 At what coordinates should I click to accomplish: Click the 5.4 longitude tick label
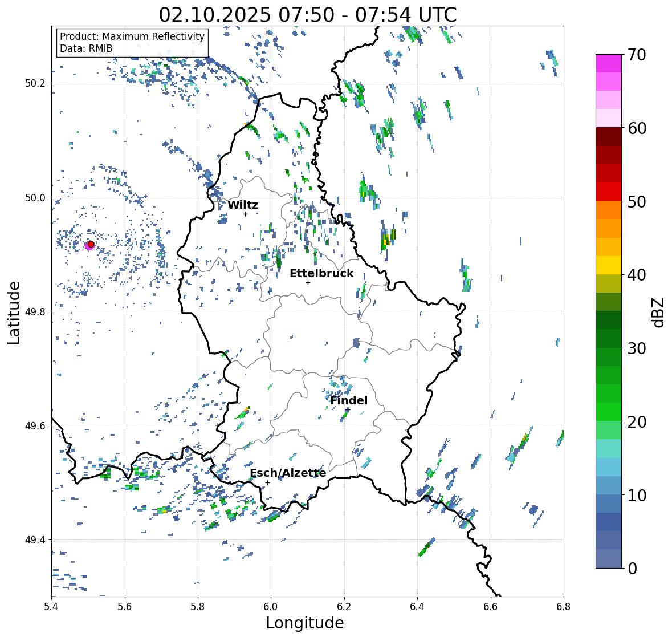click(x=51, y=607)
